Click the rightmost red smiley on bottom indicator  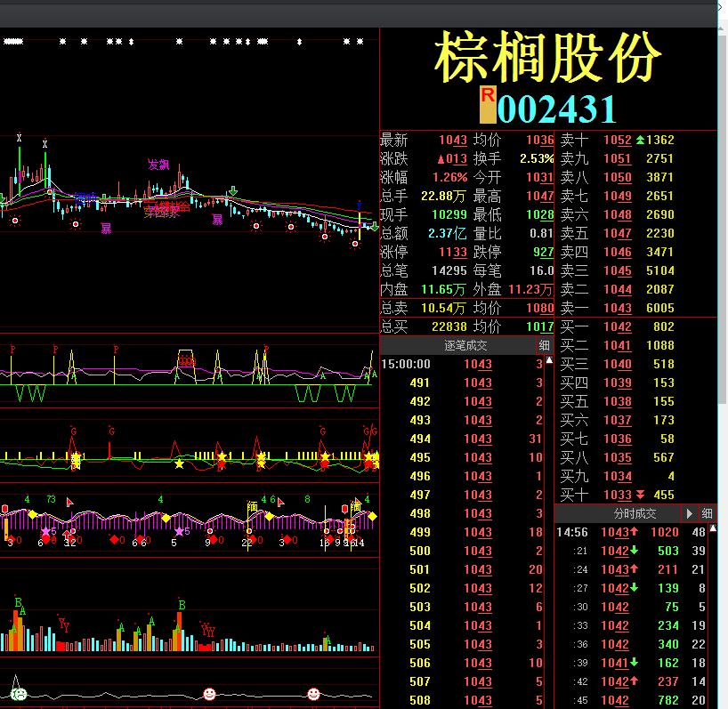tap(314, 694)
